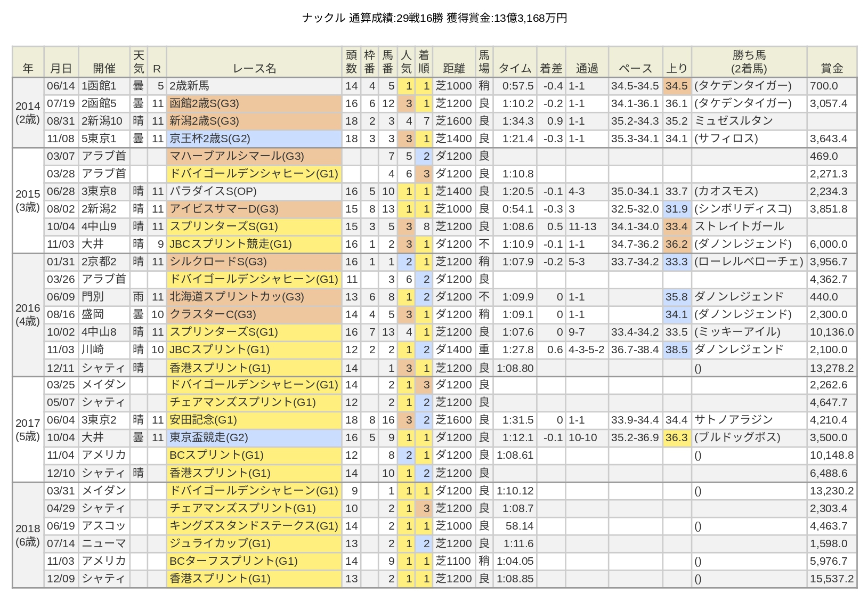Click the ナックル 通算成績 title text
Screen dimensions: 868x601
point(434,18)
